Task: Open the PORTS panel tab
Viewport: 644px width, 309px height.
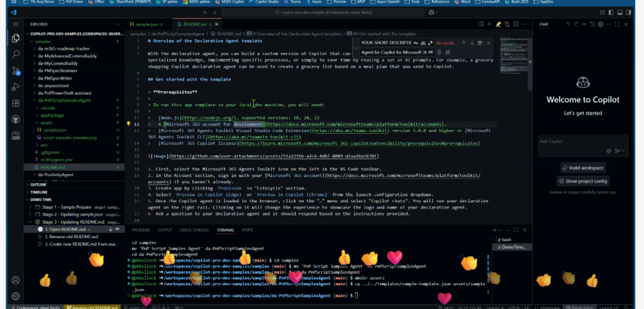Action: coord(248,230)
